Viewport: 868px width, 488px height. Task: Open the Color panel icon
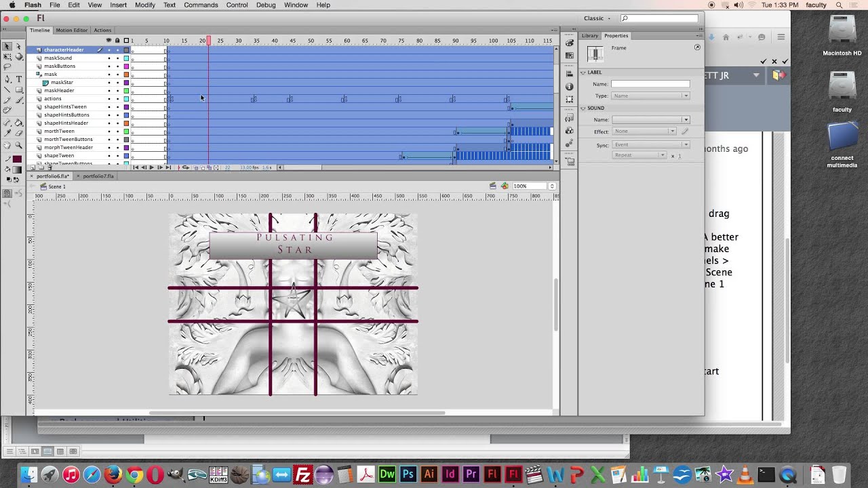click(570, 43)
